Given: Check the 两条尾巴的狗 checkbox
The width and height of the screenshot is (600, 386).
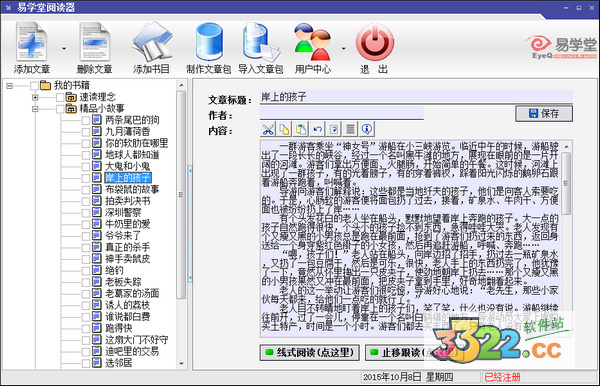Looking at the screenshot, I should (x=86, y=121).
